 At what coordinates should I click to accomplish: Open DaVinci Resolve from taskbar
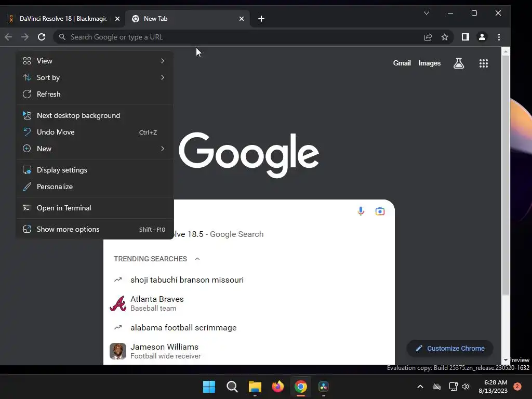pyautogui.click(x=323, y=387)
